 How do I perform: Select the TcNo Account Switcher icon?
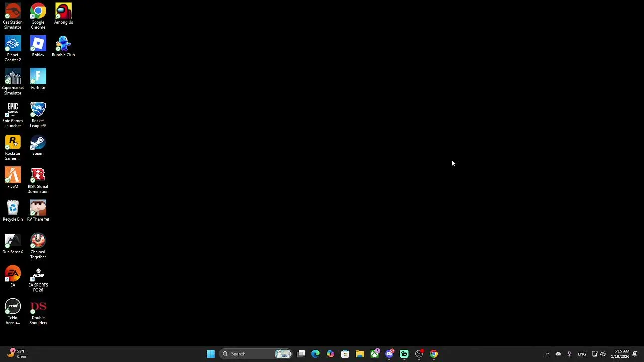[x=13, y=312]
